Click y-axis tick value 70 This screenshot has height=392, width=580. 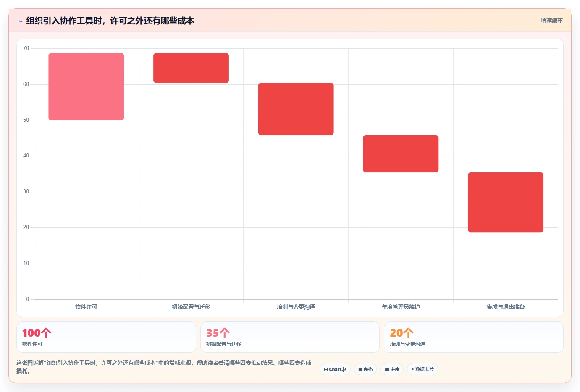click(x=26, y=48)
